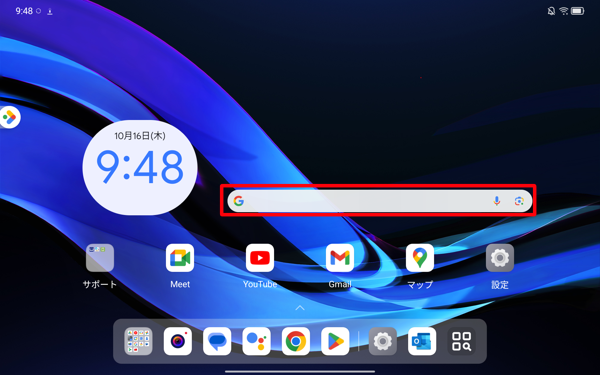Open the Messages app in the dock
This screenshot has width=600, height=375.
pos(217,341)
